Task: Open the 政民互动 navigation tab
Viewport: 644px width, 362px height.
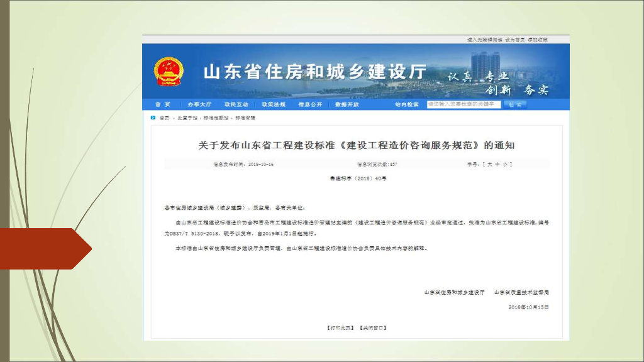Action: click(236, 105)
